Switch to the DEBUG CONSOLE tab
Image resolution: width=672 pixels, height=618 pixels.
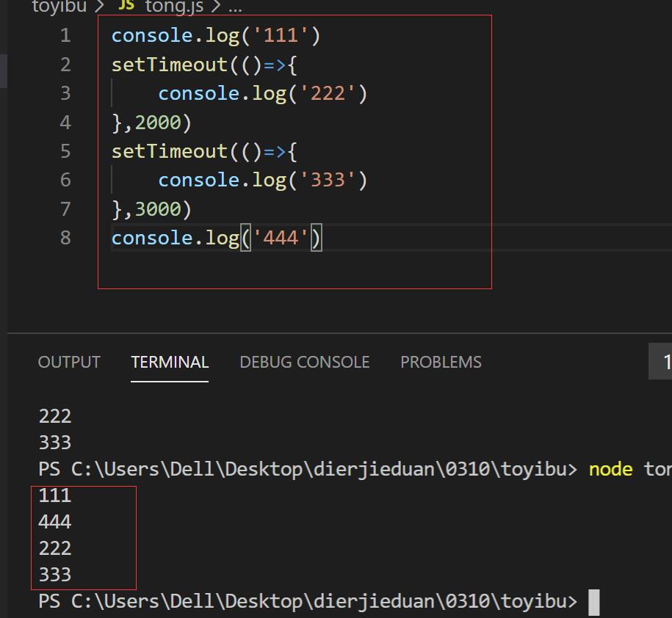305,362
